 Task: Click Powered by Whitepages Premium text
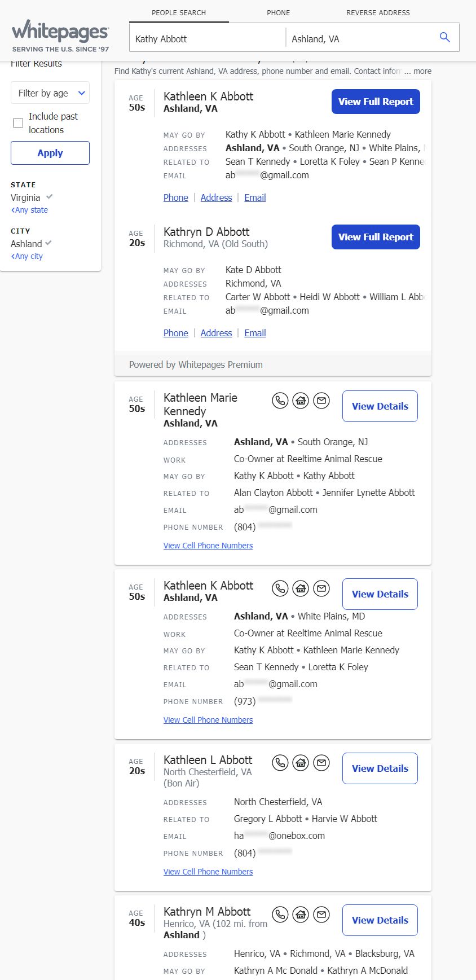click(196, 364)
